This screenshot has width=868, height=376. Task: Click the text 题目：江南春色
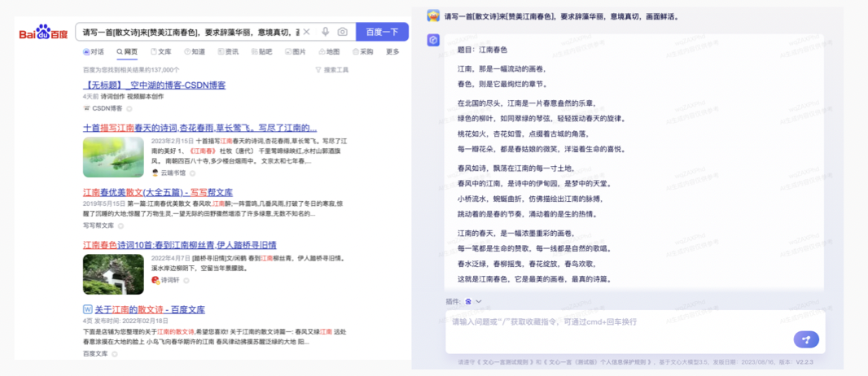(x=482, y=50)
